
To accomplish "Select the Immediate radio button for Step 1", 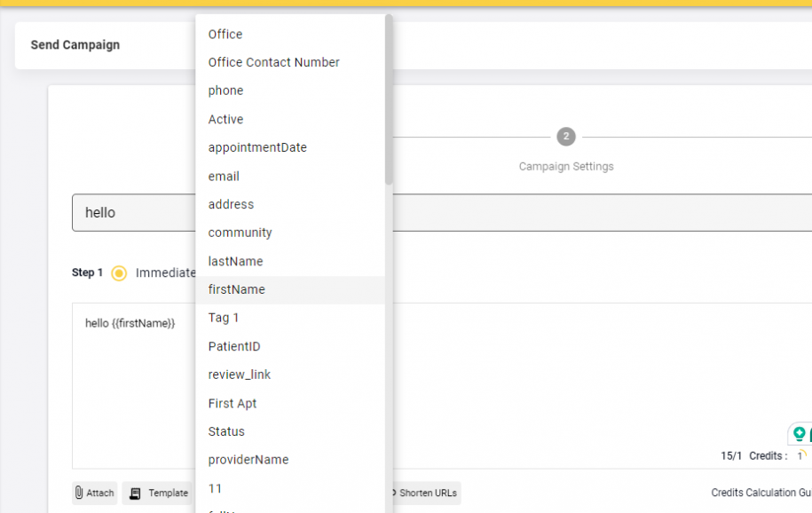I will point(119,272).
